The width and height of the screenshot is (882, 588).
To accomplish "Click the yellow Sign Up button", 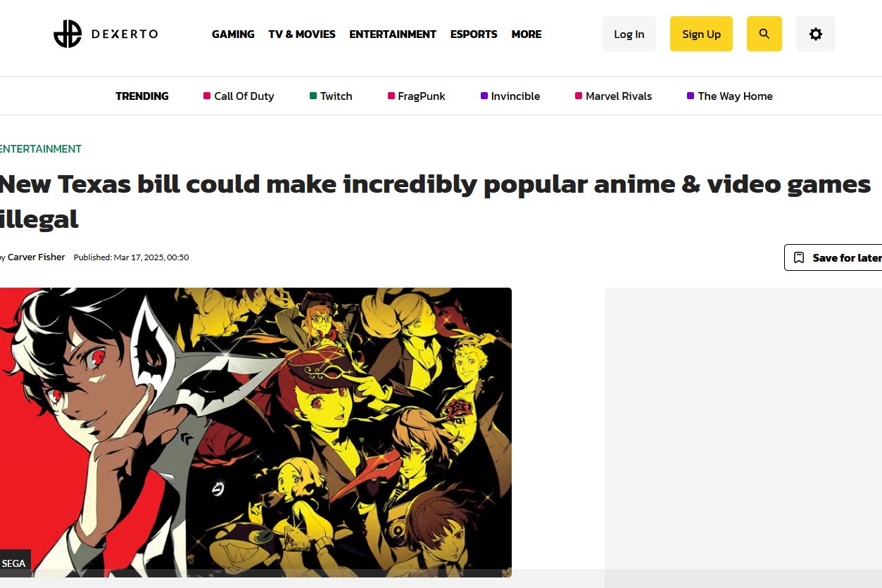I will click(701, 34).
